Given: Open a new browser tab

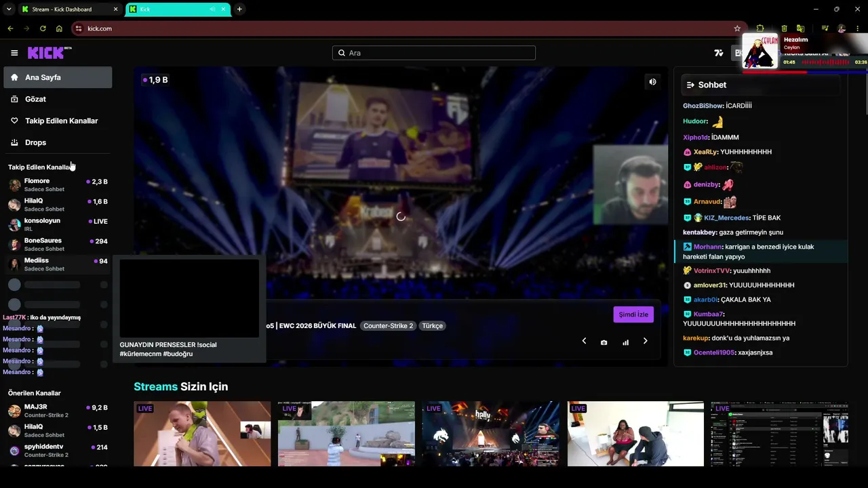Looking at the screenshot, I should pos(239,9).
